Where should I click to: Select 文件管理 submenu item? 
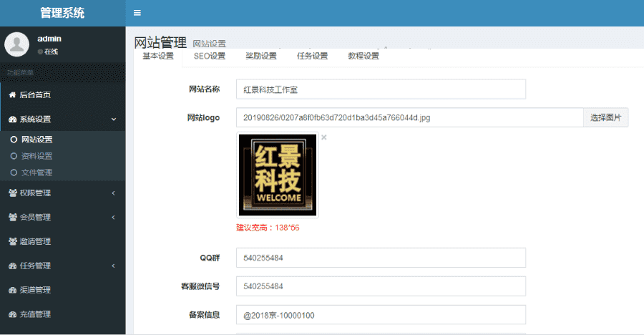coord(36,173)
